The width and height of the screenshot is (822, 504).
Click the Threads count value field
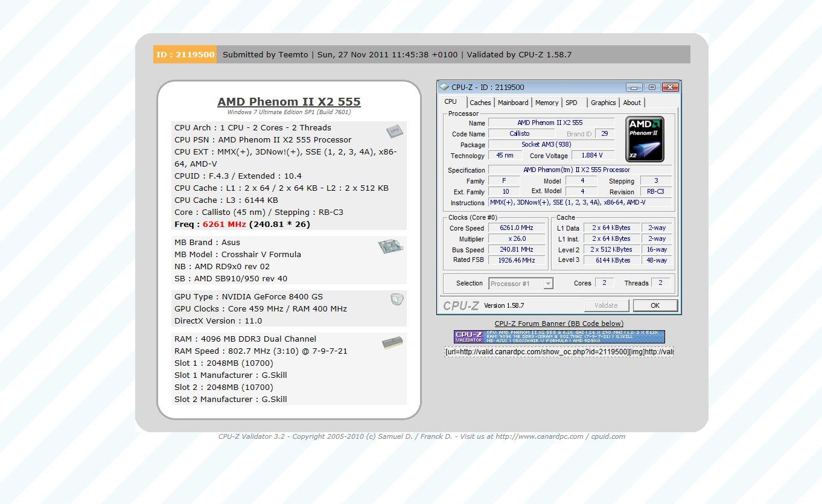(661, 282)
